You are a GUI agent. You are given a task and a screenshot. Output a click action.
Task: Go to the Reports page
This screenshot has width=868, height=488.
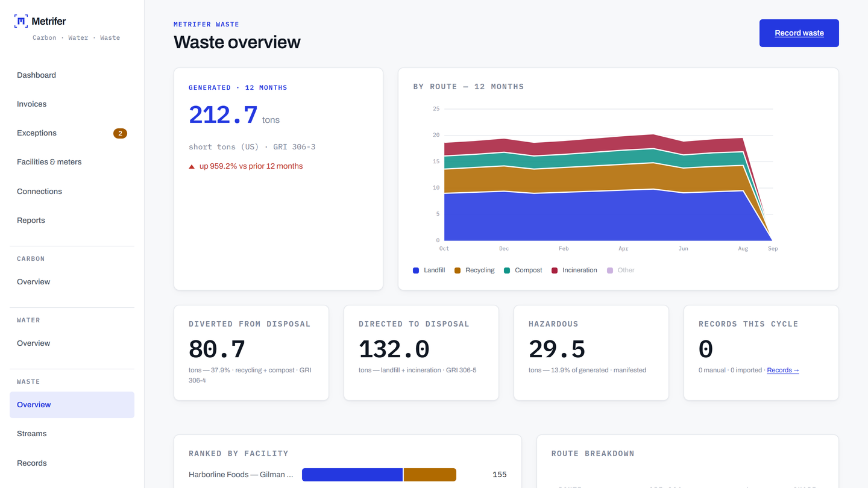pos(72,221)
